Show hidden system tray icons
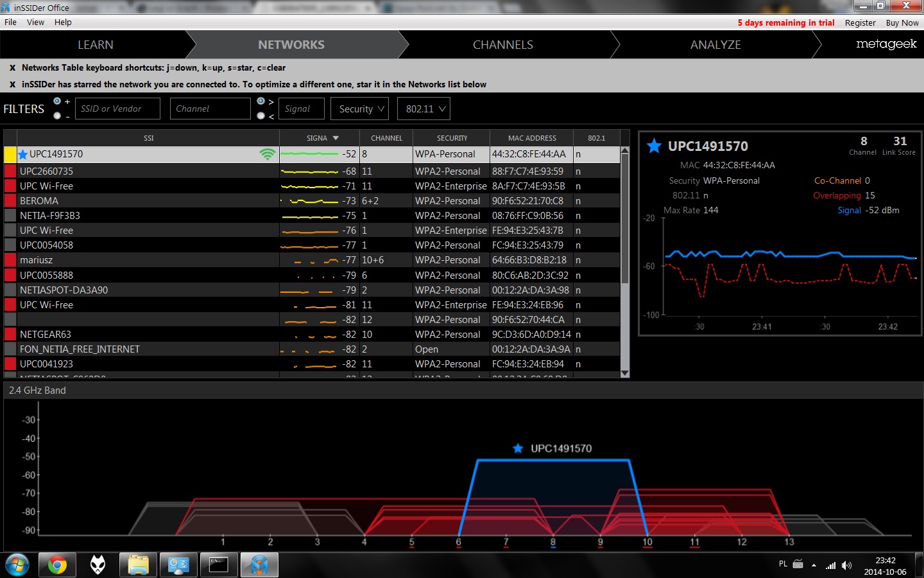The image size is (924, 578). tap(814, 565)
